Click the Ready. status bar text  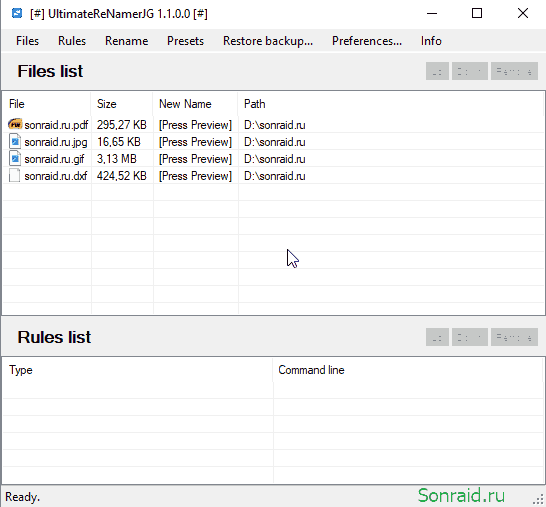point(22,497)
